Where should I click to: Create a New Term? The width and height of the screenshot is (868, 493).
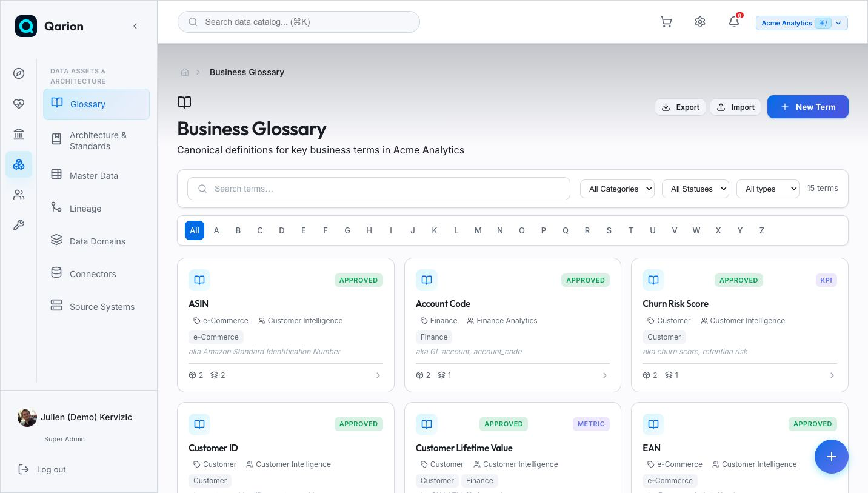click(808, 107)
